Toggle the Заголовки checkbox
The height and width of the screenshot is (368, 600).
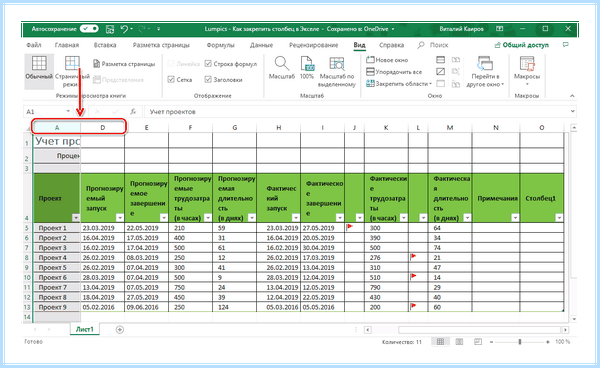(223, 80)
